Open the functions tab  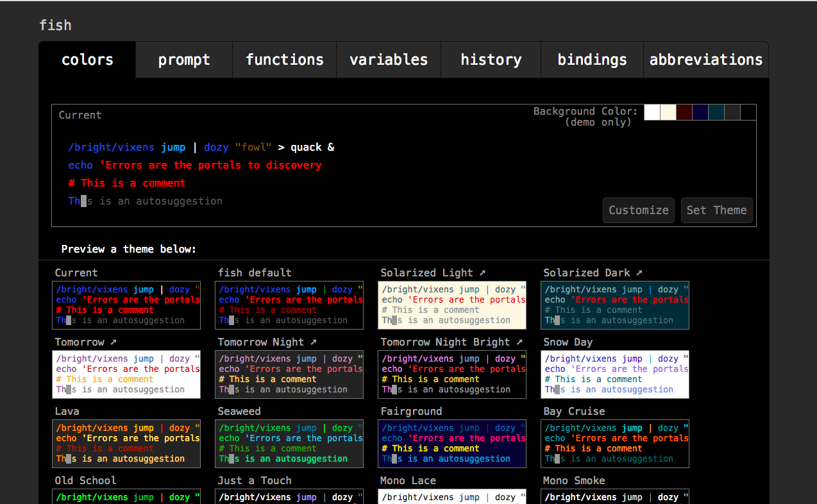click(285, 60)
